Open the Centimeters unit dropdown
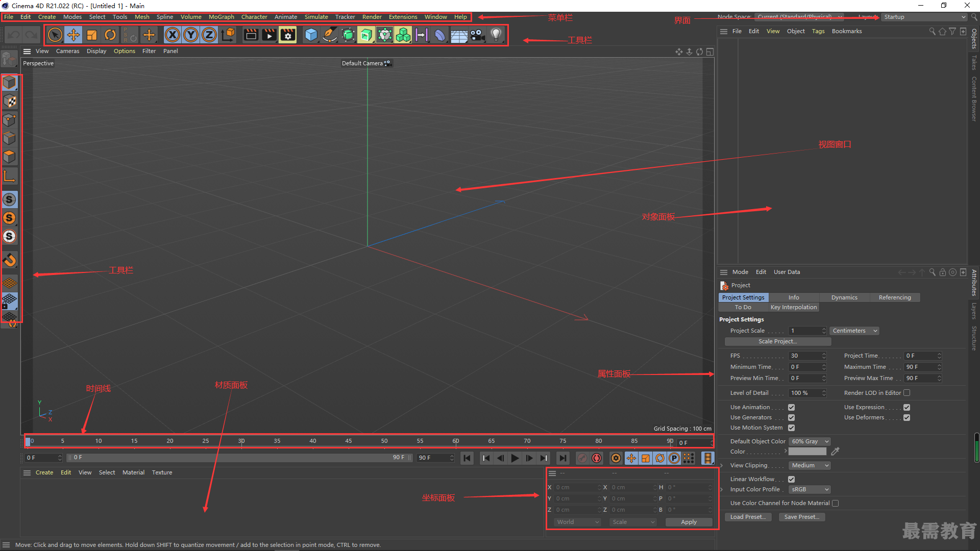The width and height of the screenshot is (980, 551). click(854, 331)
